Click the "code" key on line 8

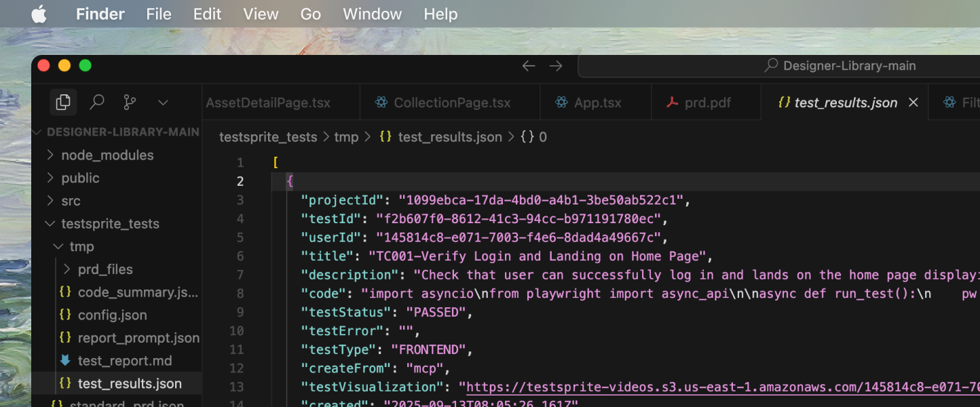pos(323,294)
